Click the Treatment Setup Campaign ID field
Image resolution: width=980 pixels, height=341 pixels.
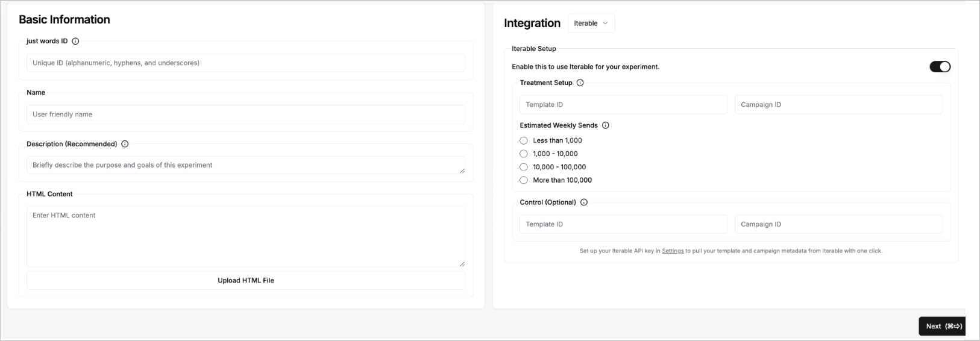[x=838, y=105]
